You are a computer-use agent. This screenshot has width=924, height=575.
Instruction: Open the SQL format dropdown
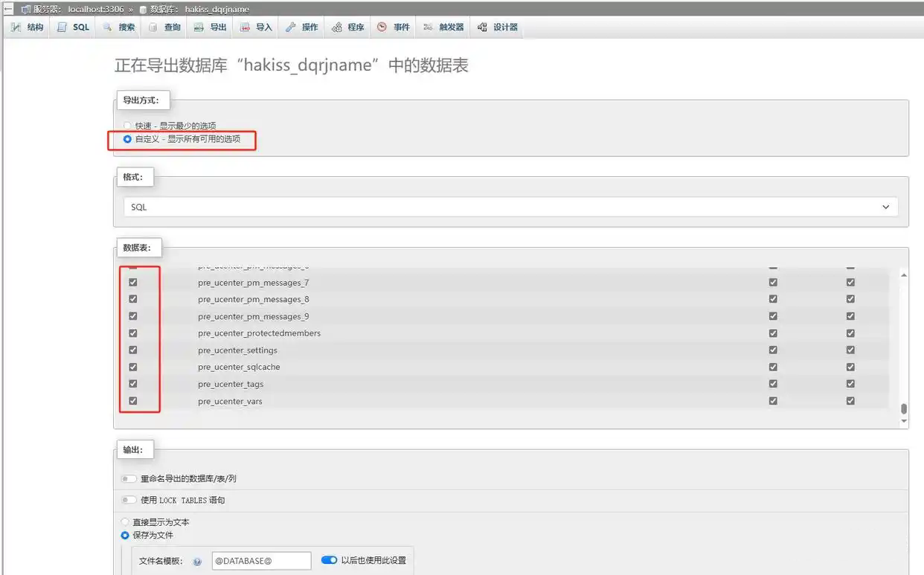pos(510,207)
